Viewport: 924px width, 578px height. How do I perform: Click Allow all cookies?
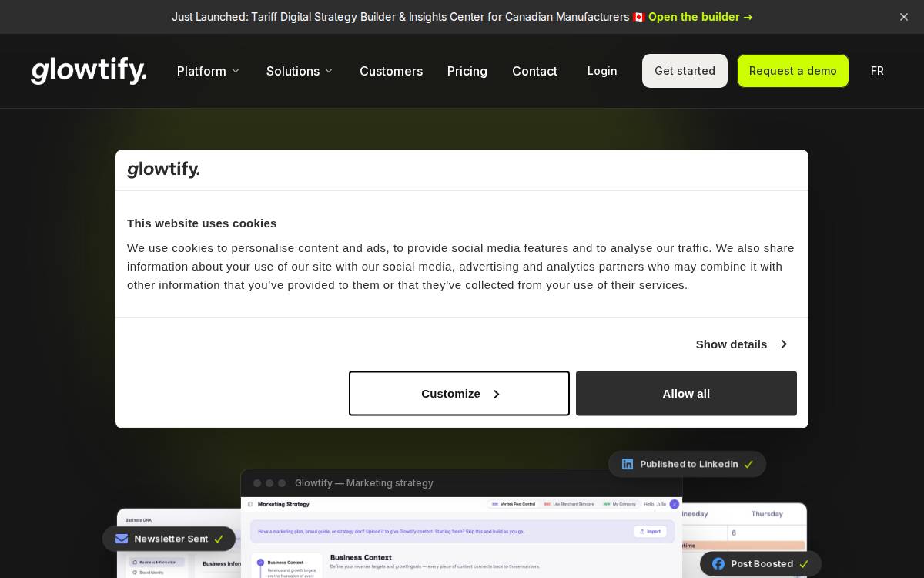tap(686, 393)
